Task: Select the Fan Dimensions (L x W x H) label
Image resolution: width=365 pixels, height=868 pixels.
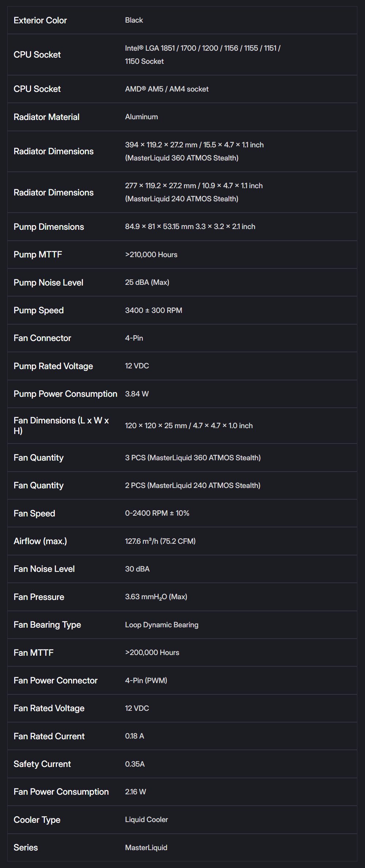Action: (x=61, y=426)
